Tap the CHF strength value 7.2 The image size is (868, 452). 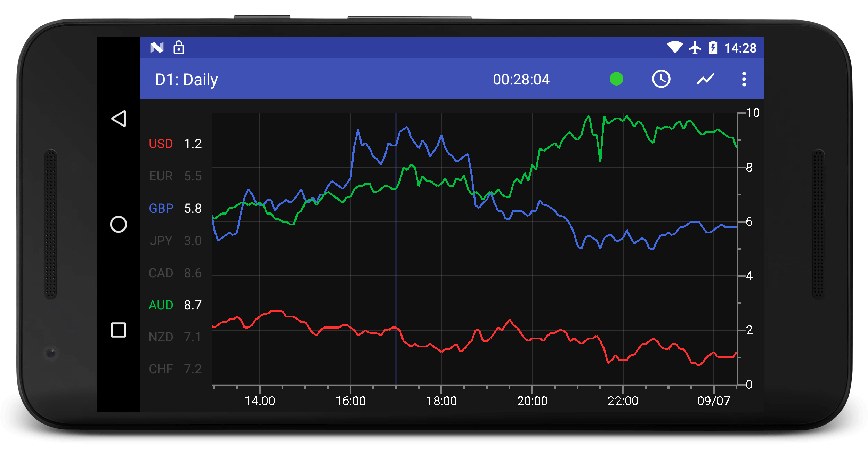[192, 369]
